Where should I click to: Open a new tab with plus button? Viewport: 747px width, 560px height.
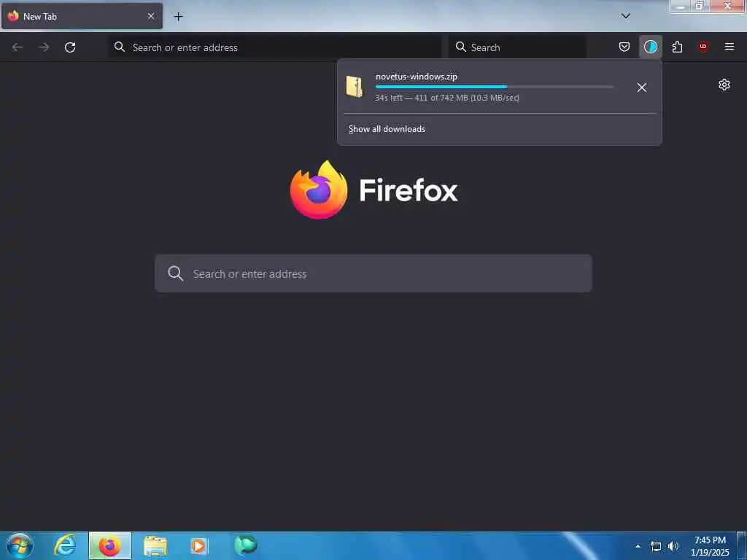point(178,16)
